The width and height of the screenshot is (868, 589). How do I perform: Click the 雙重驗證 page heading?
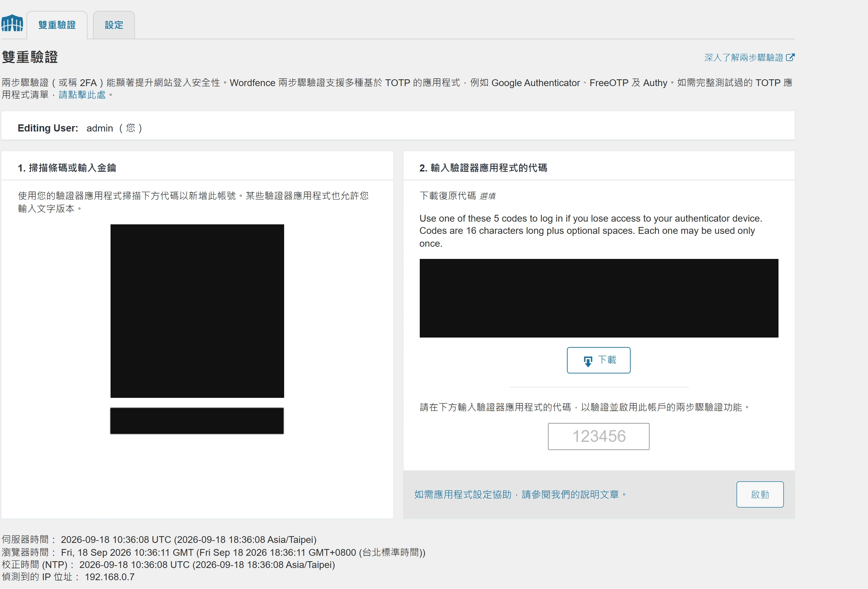(x=30, y=57)
